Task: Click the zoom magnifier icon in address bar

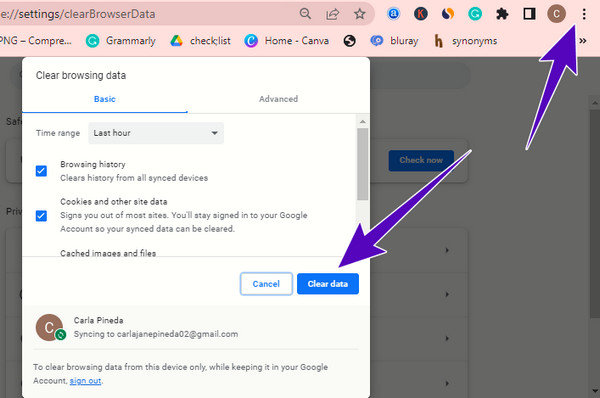Action: click(x=305, y=14)
